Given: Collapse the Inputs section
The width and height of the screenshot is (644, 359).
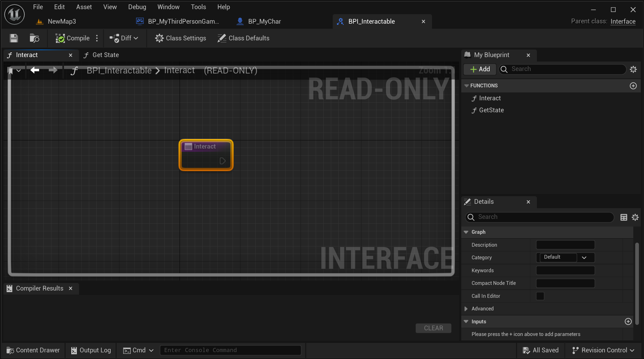Looking at the screenshot, I should (466, 321).
